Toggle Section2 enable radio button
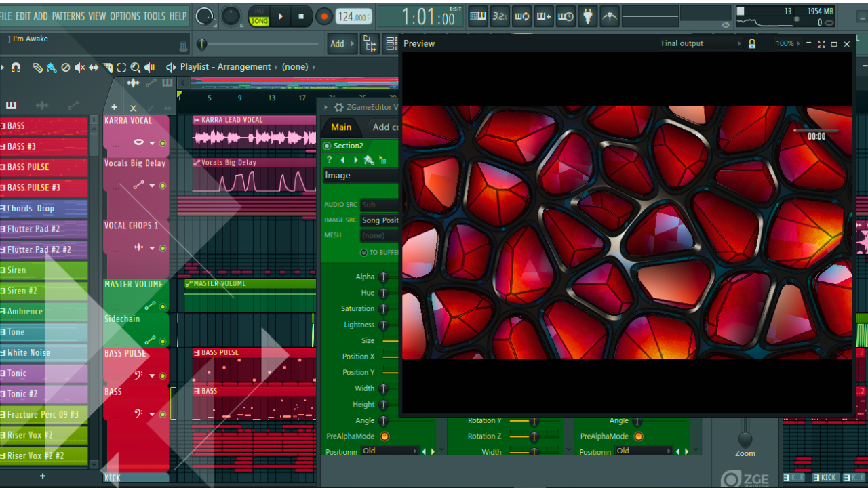Viewport: 868px width, 488px height. 327,146
